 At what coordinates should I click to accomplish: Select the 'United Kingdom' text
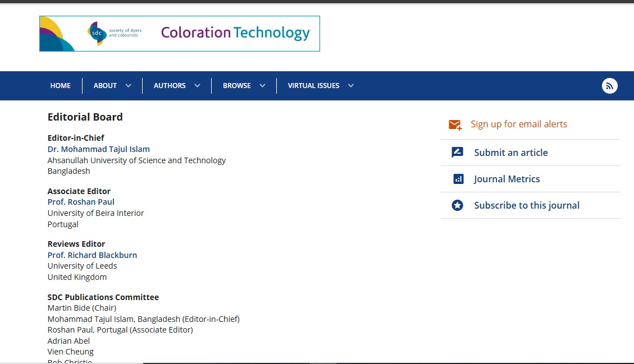77,277
